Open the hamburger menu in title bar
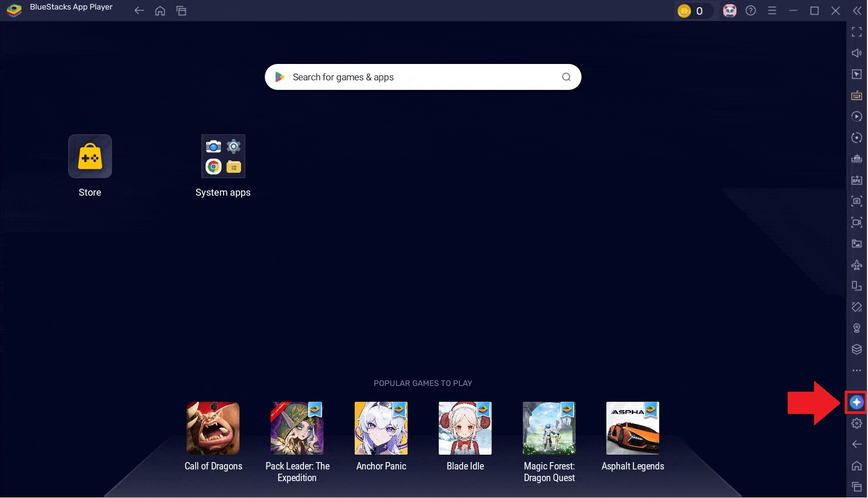The width and height of the screenshot is (868, 498). 772,11
